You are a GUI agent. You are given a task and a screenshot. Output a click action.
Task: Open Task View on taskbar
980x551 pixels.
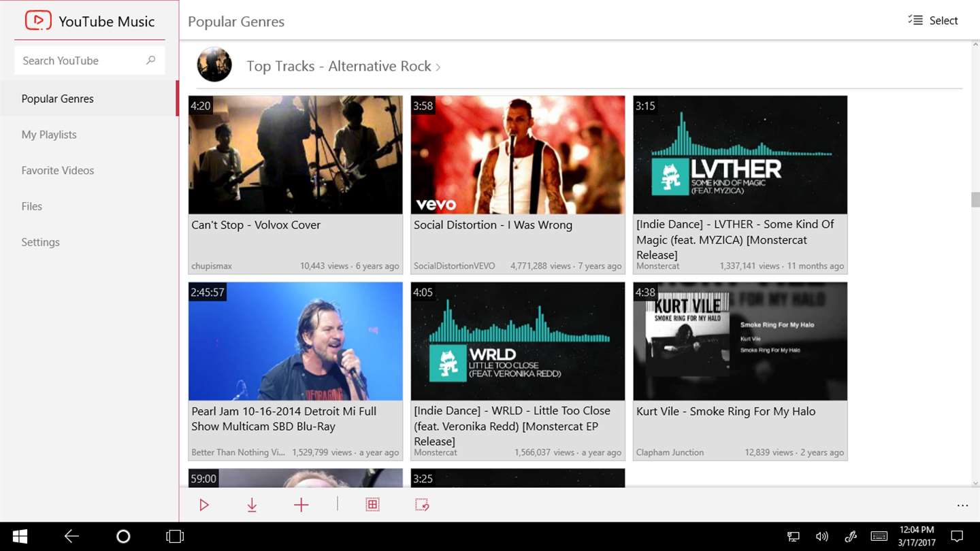(x=175, y=537)
